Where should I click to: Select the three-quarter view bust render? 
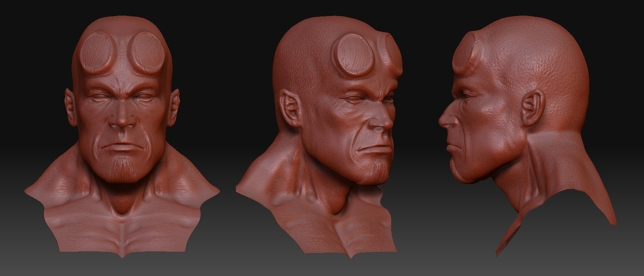319,138
